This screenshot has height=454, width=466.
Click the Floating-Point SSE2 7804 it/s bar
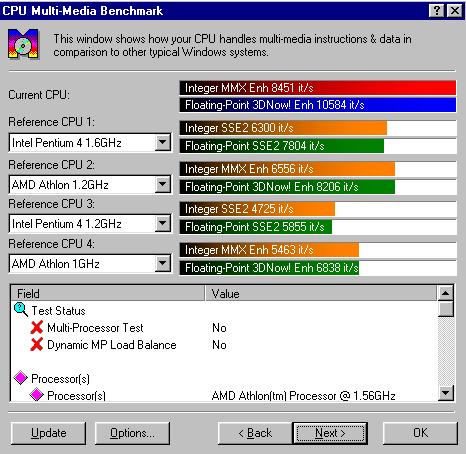(x=282, y=146)
